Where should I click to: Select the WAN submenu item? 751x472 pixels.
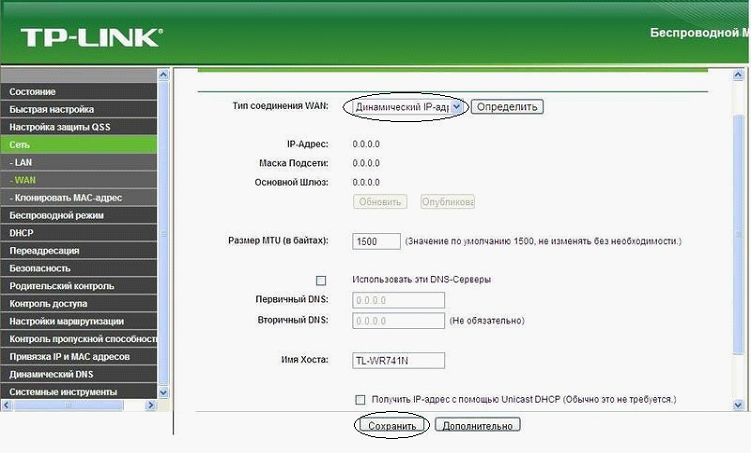pos(79,180)
